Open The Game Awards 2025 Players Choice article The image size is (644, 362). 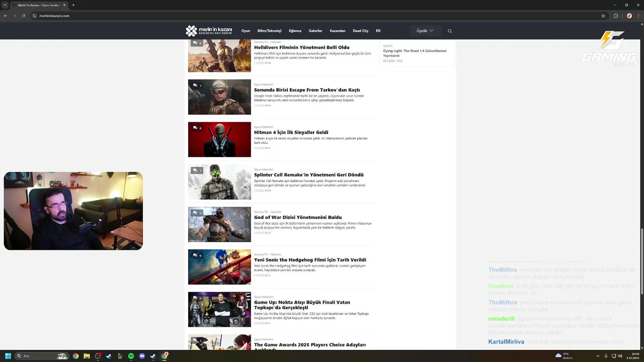tap(310, 346)
